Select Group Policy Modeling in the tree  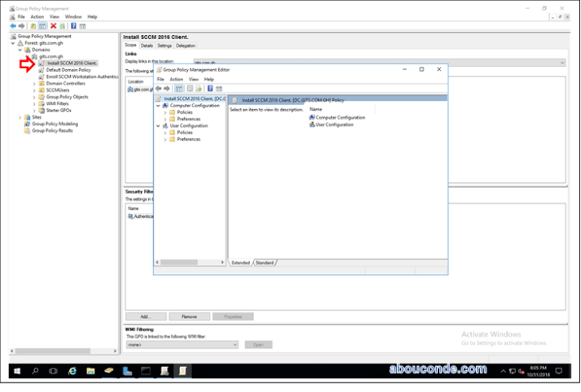[x=55, y=124]
